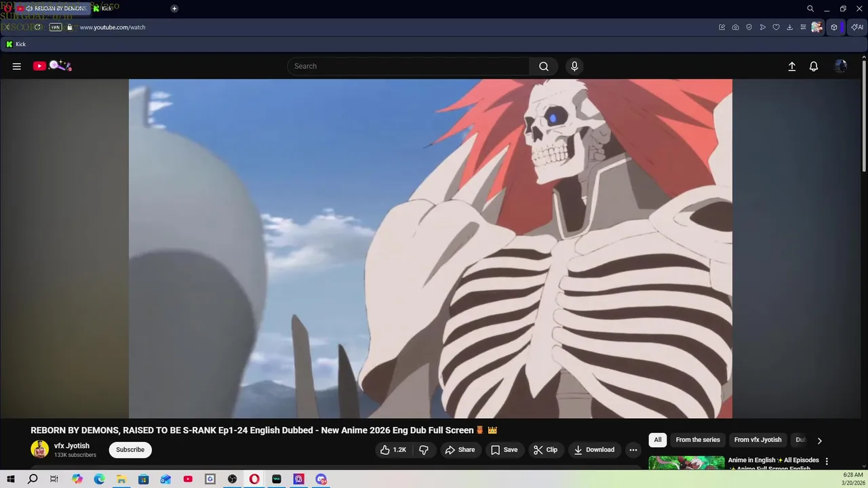Open vfx Jyotish channel name link

tap(72, 446)
